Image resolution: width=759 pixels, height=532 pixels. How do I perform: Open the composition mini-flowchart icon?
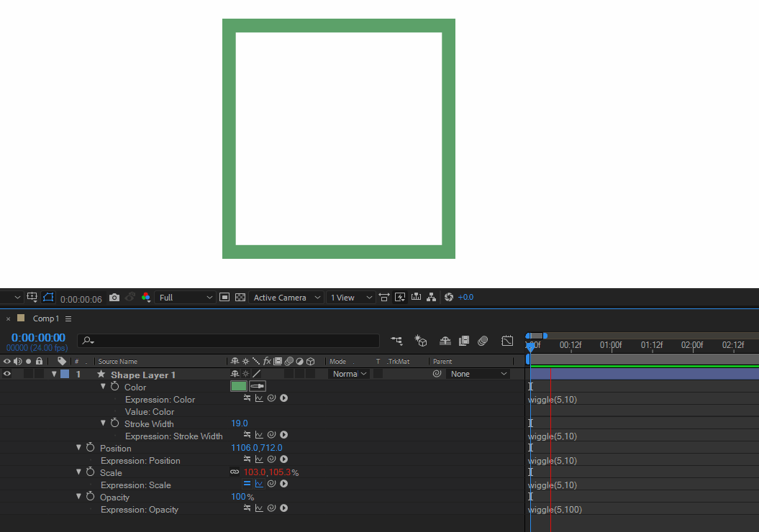[x=396, y=341]
